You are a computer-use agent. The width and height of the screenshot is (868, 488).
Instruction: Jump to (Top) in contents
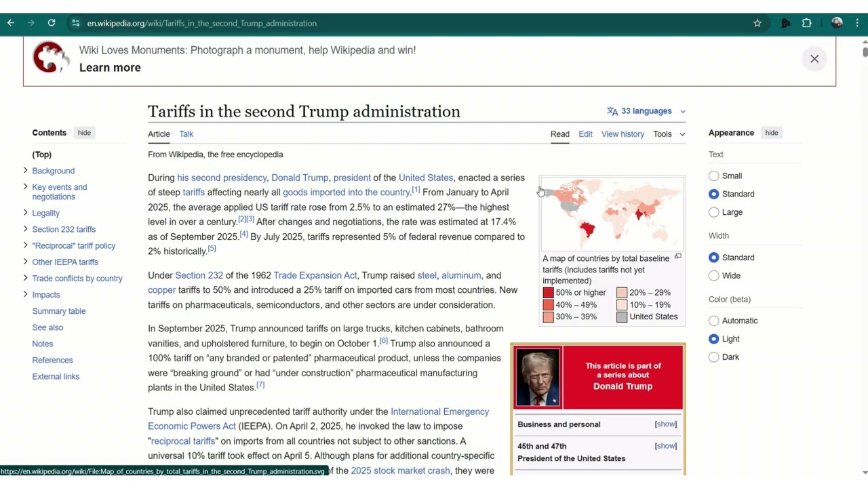(x=42, y=155)
